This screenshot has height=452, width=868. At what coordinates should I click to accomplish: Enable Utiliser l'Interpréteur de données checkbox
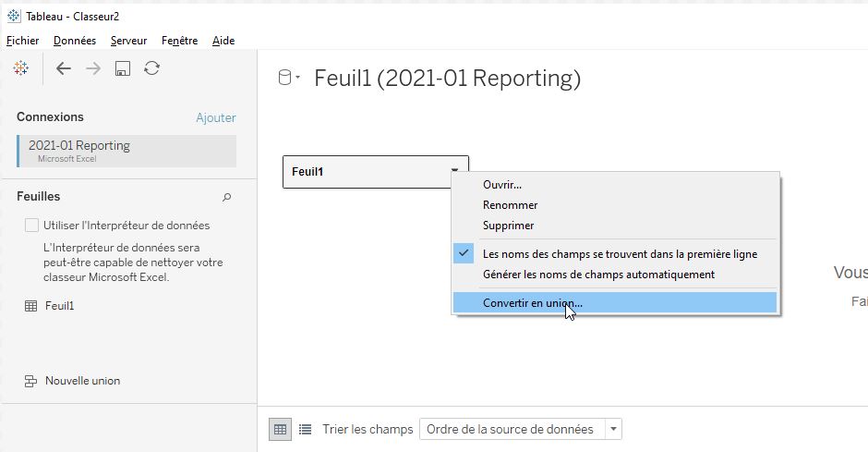click(x=31, y=225)
